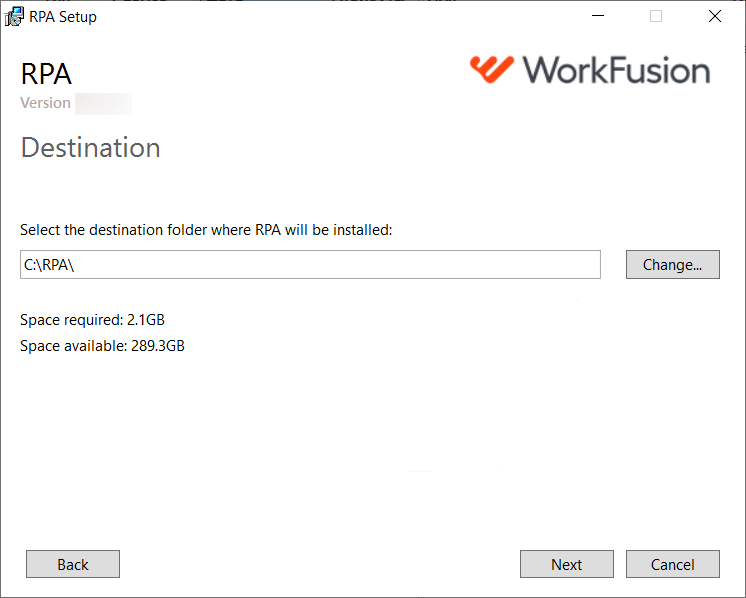Open the folder browser with Change...

tap(672, 265)
